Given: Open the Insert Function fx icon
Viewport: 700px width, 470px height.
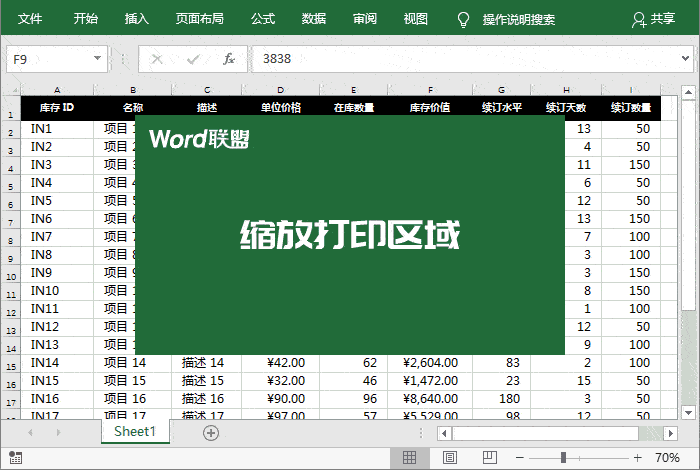Looking at the screenshot, I should [x=229, y=59].
